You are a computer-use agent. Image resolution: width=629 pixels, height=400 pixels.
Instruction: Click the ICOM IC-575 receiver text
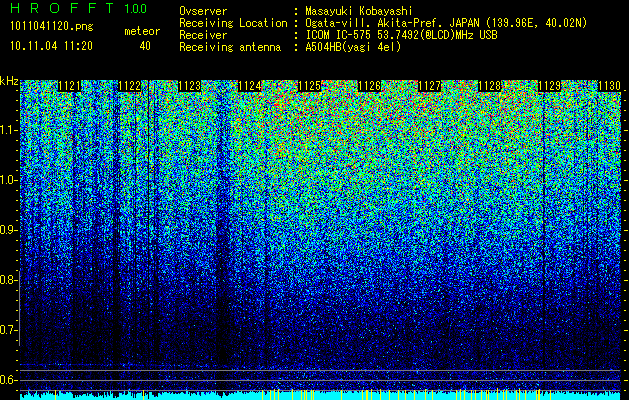401,35
